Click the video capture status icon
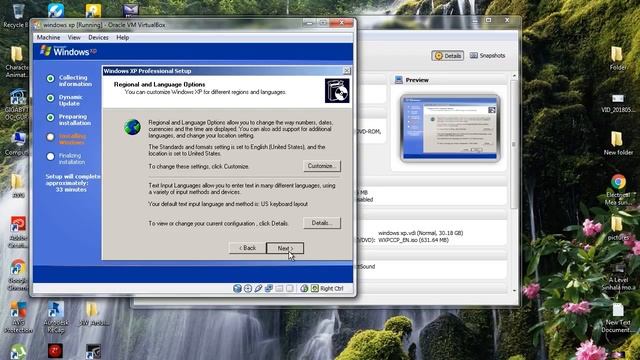640x360 pixels. (290, 289)
